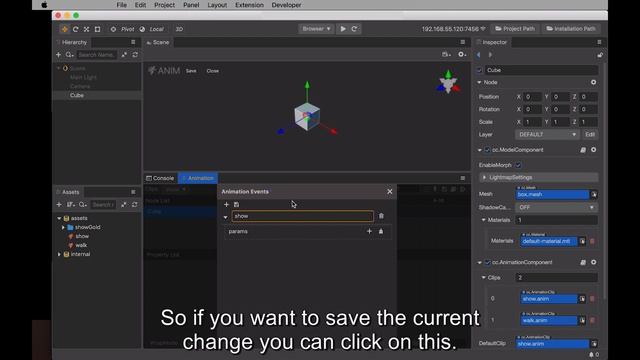This screenshot has width=640, height=360.
Task: Focus the Hierarchy Search Name field
Action: tap(96, 55)
